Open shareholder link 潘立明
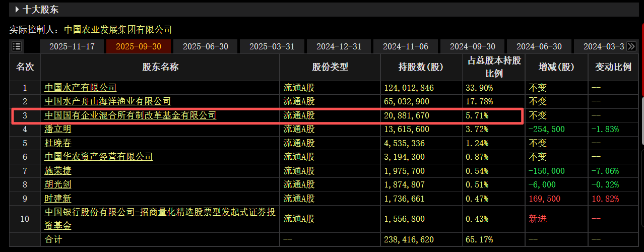 pyautogui.click(x=58, y=129)
